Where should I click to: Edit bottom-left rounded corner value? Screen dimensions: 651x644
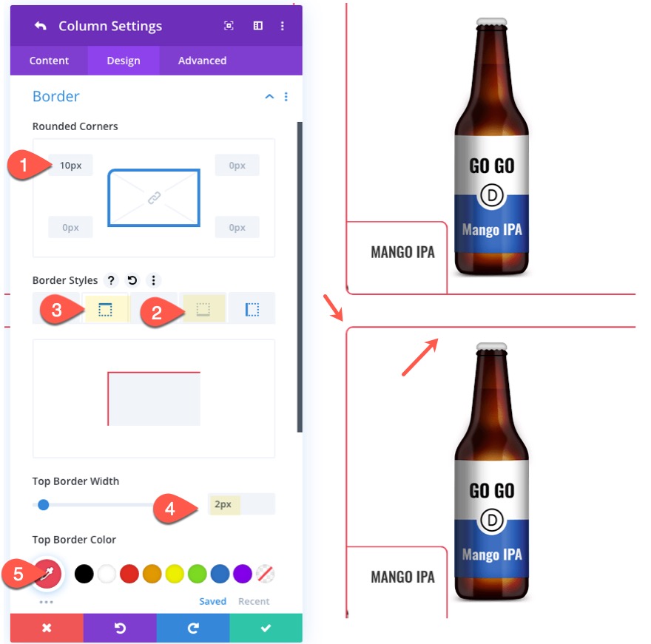click(70, 228)
